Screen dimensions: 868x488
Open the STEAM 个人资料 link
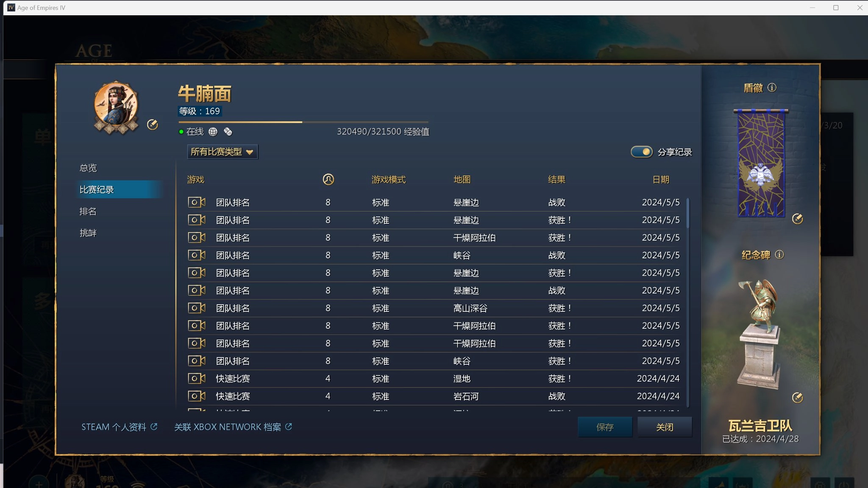119,427
